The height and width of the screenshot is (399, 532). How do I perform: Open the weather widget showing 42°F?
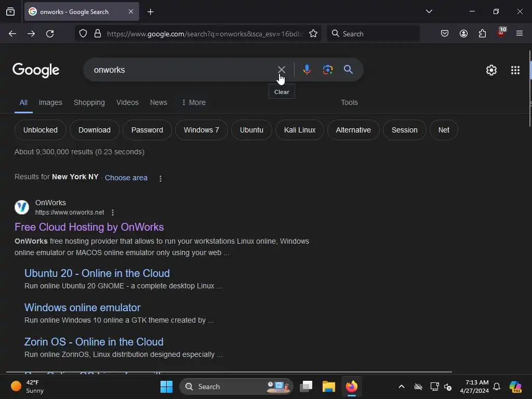(27, 387)
